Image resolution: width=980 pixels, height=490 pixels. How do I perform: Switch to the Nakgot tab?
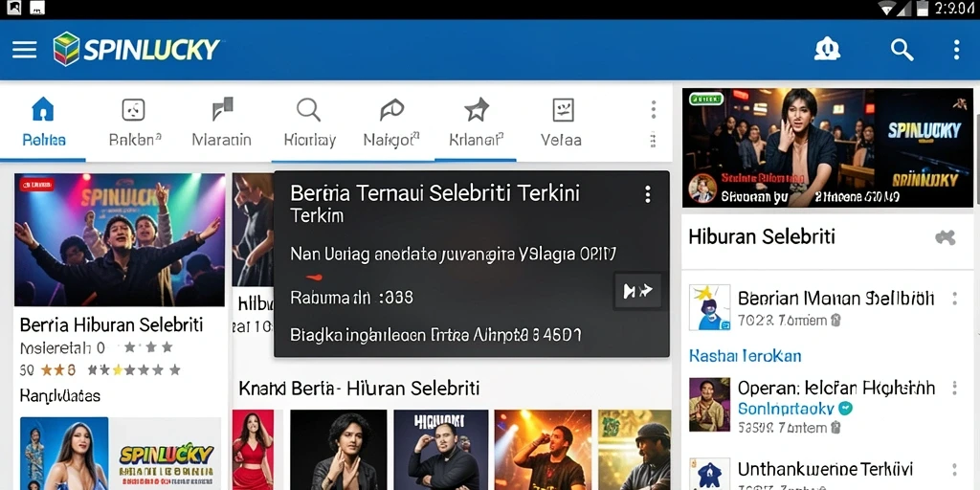click(391, 122)
